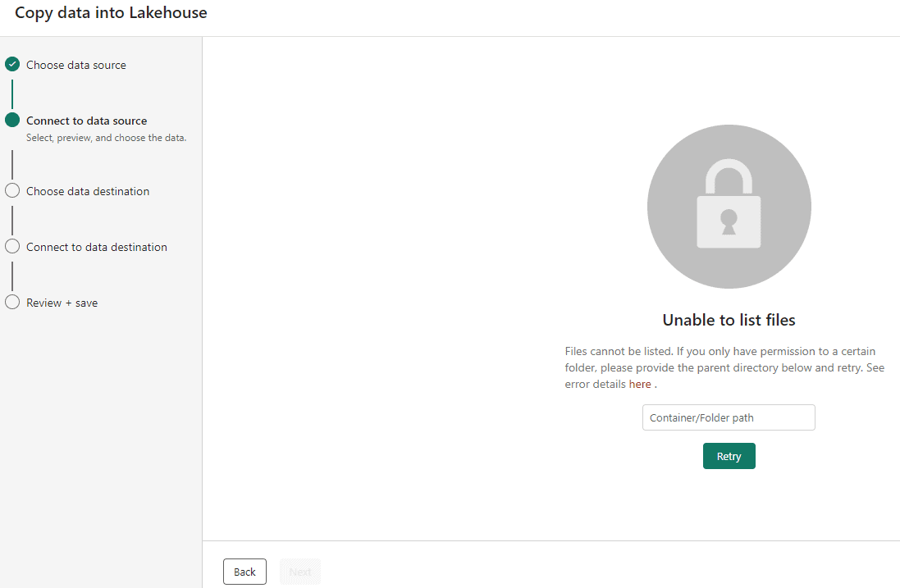
Task: Select the 'Choose data source' step
Action: pyautogui.click(x=75, y=65)
